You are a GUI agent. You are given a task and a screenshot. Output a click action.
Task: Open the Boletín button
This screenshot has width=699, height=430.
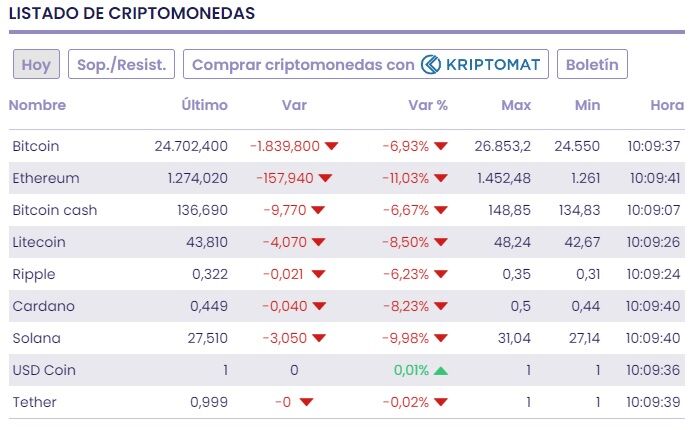592,65
